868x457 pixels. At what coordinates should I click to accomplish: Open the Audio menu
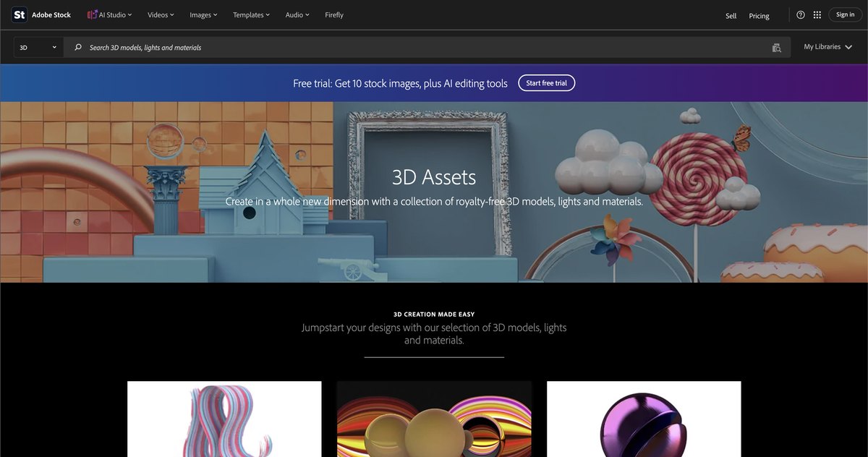click(x=297, y=14)
